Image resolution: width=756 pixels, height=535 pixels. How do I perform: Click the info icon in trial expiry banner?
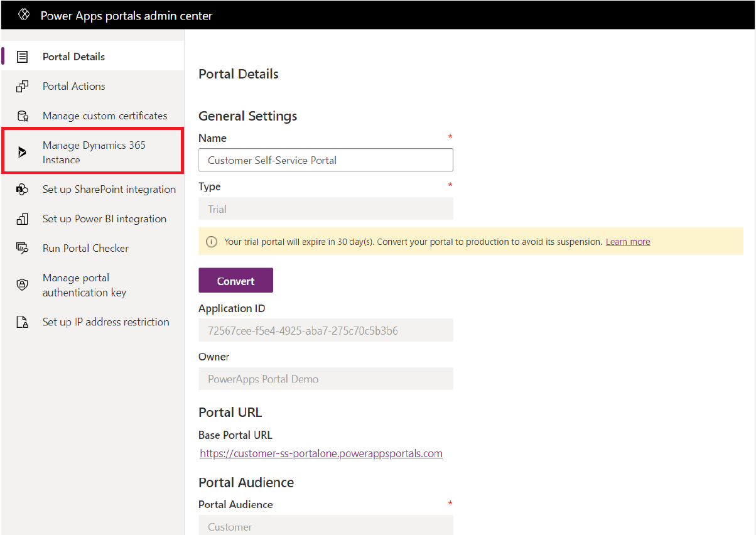tap(212, 242)
